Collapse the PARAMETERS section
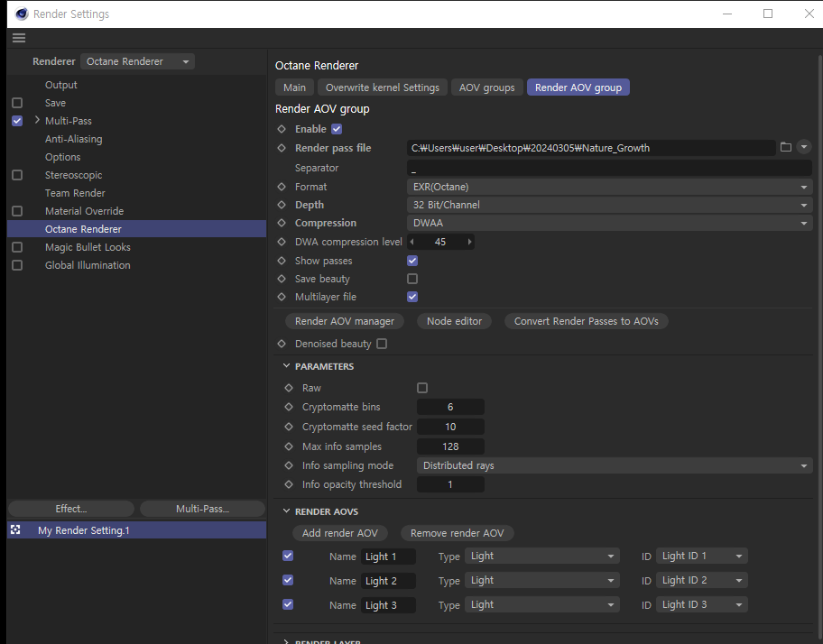Image resolution: width=823 pixels, height=644 pixels. [x=286, y=366]
